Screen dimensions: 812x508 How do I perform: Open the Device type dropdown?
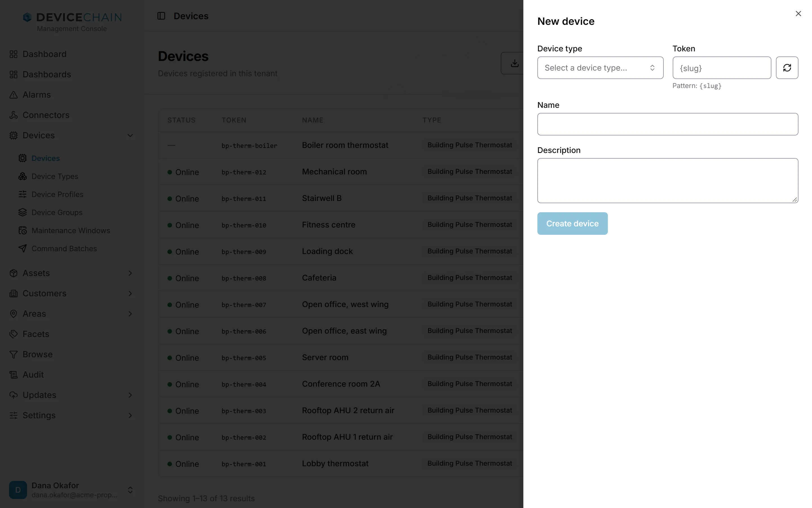coord(600,68)
